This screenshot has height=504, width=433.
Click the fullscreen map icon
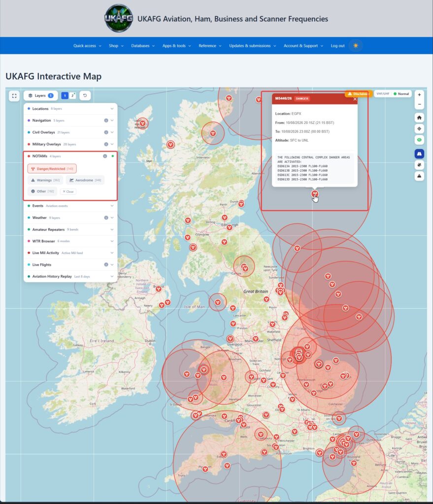[x=14, y=96]
